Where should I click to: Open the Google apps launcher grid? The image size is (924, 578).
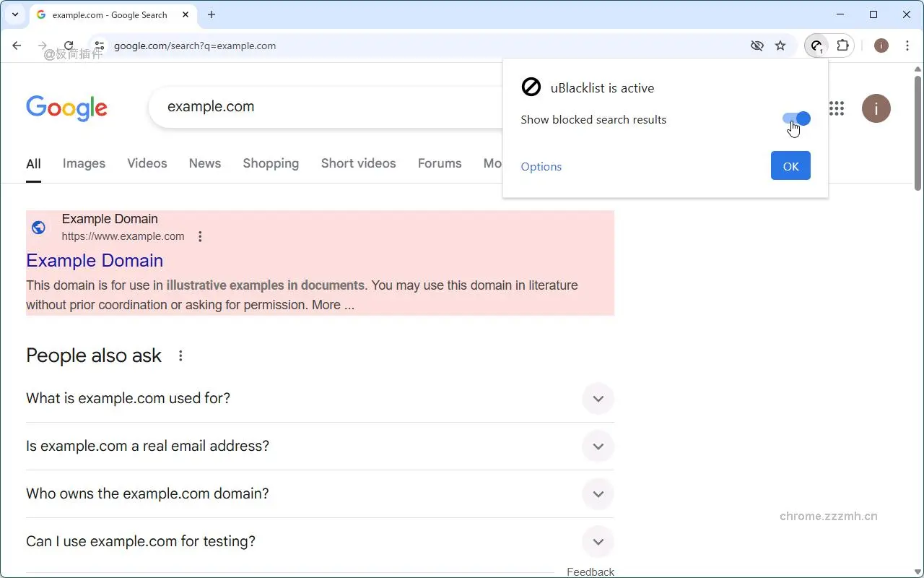tap(836, 108)
